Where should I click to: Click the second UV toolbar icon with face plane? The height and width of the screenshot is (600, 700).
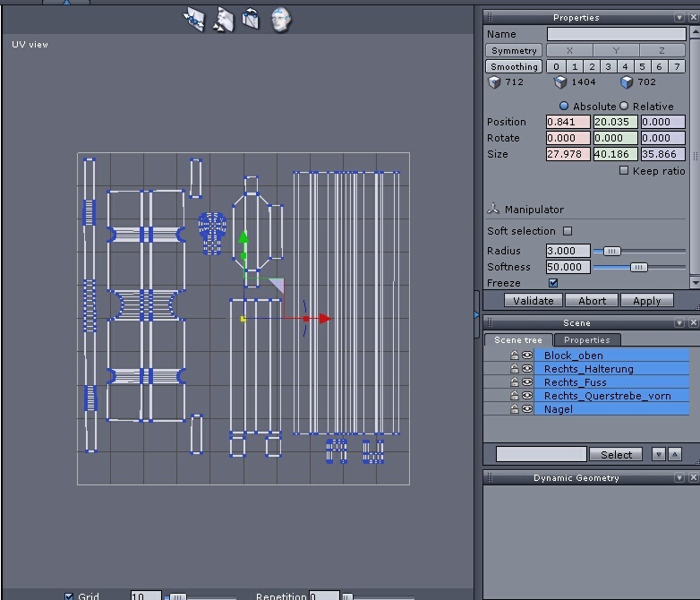click(223, 20)
